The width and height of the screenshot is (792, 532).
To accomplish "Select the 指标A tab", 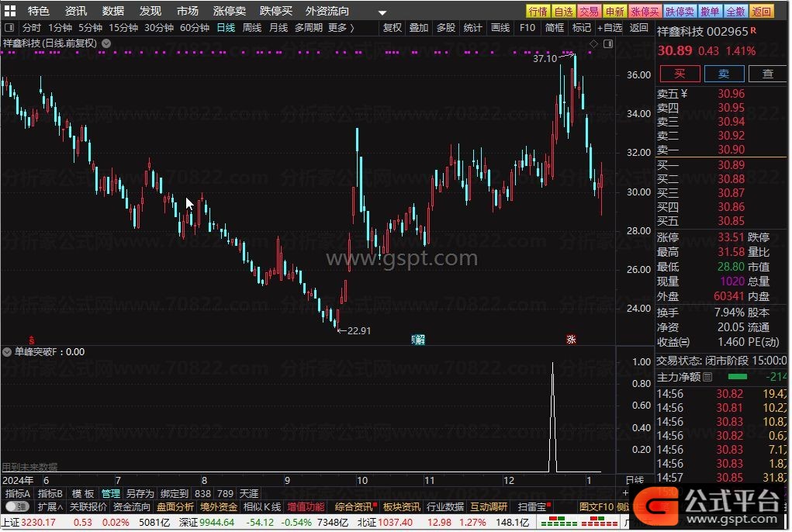I will point(18,494).
